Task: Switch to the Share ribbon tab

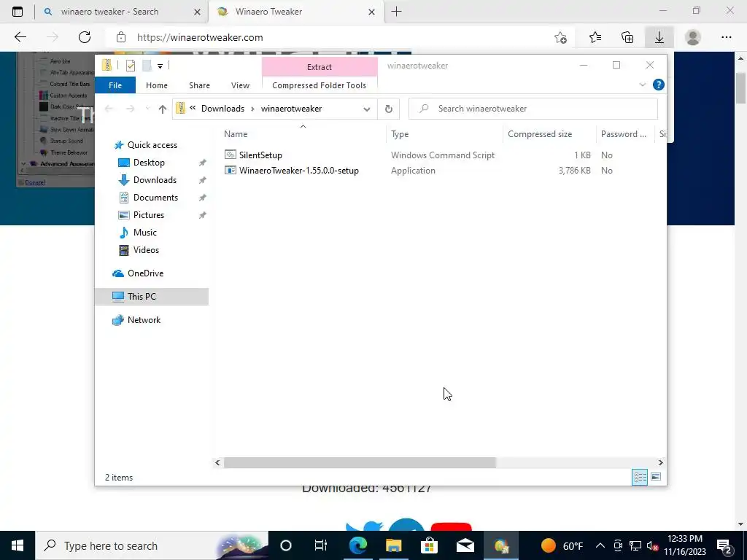Action: (199, 85)
